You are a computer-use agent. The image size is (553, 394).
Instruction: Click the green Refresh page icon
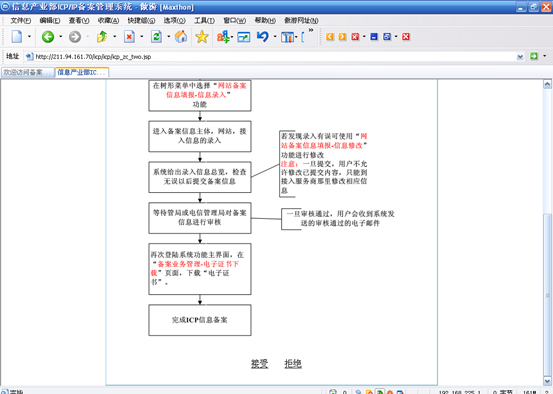coord(156,37)
